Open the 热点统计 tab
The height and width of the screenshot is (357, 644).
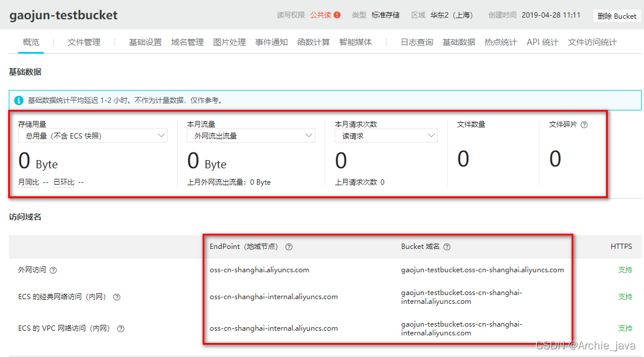pos(500,42)
